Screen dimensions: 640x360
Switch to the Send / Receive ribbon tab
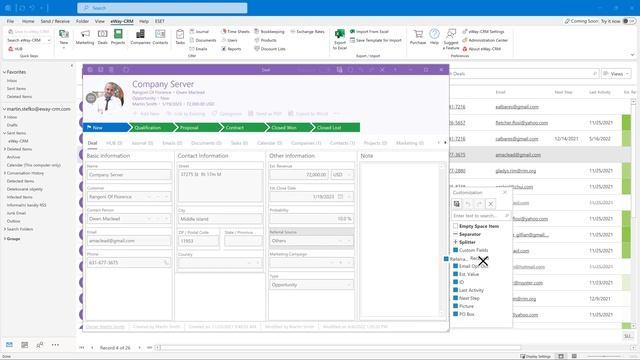[x=55, y=21]
